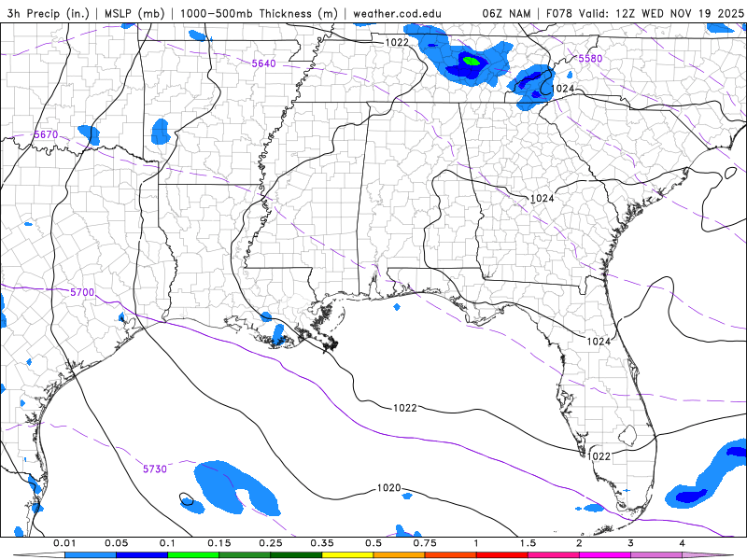The height and width of the screenshot is (560, 747).
Task: Click the dark blue 0.05–0.1 colorbar swatch
Action: (x=142, y=555)
